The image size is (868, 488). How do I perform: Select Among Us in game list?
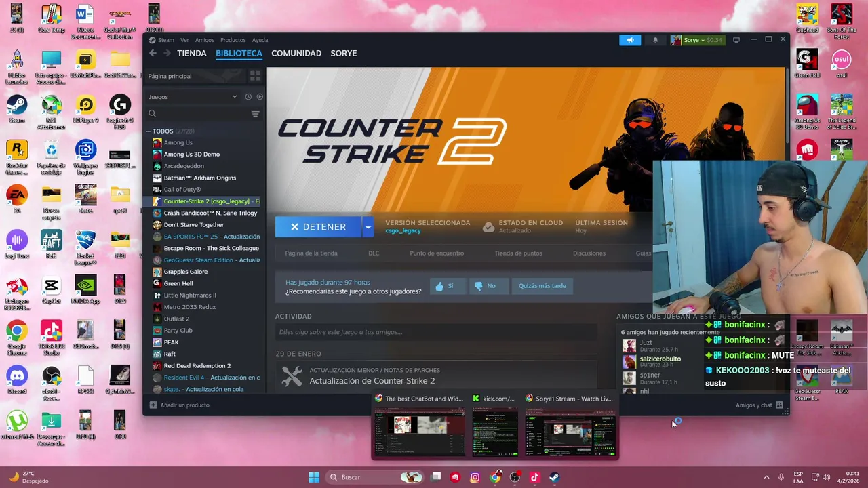[x=178, y=142]
